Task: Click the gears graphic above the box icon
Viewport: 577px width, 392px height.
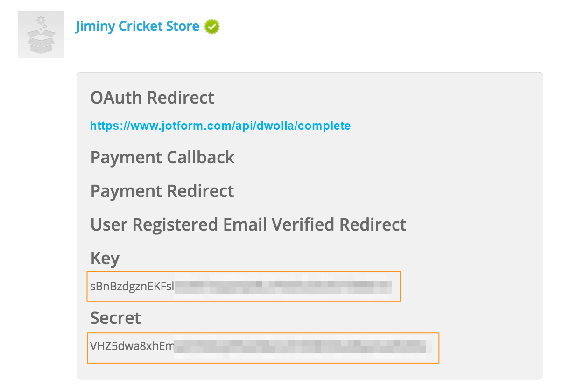Action: tap(42, 21)
